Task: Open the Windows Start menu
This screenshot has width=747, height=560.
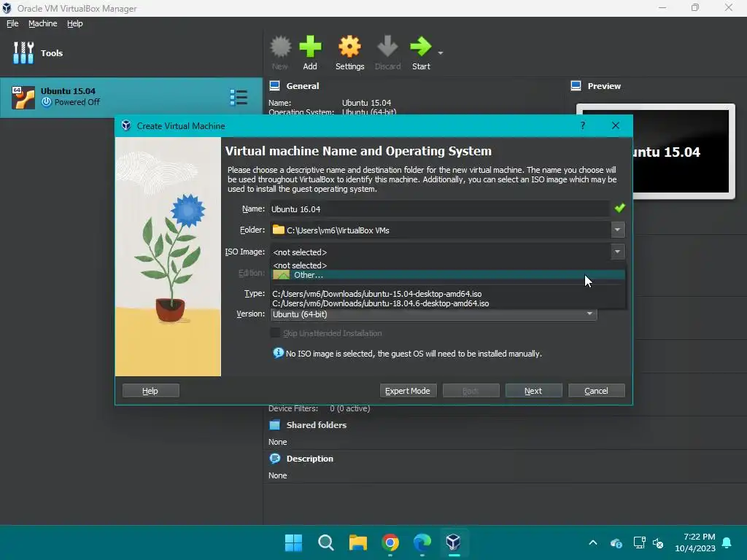Action: (x=293, y=542)
